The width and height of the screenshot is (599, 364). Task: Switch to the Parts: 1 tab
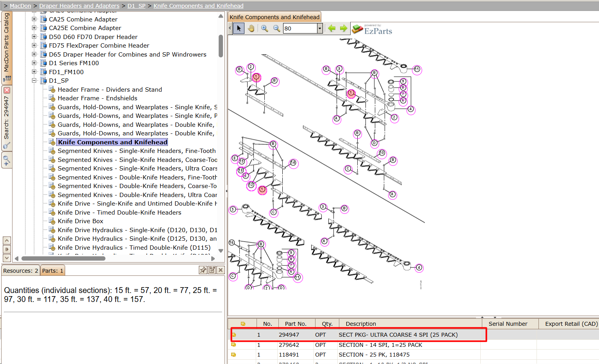coord(52,270)
